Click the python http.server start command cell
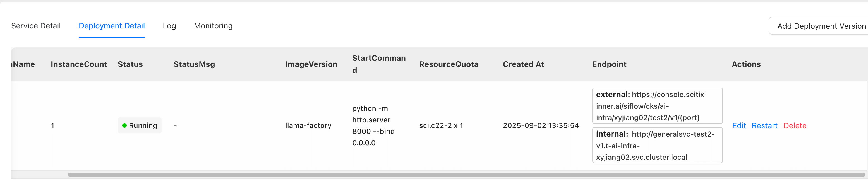The image size is (868, 184). (373, 125)
